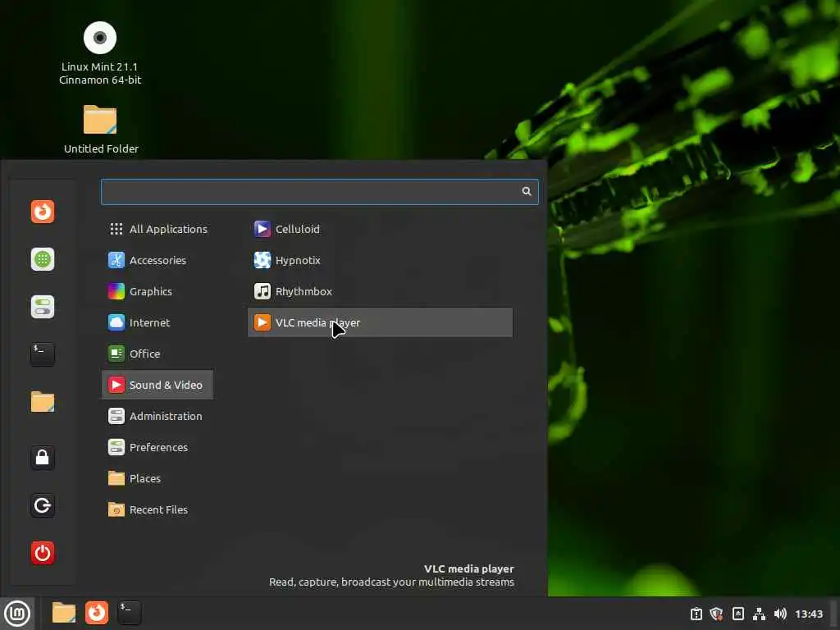840x630 pixels.
Task: Select the Internet category
Action: pyautogui.click(x=157, y=322)
